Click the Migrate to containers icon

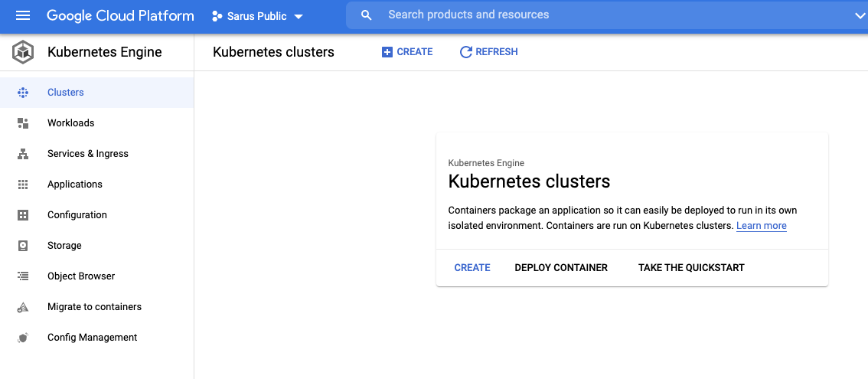click(x=23, y=307)
